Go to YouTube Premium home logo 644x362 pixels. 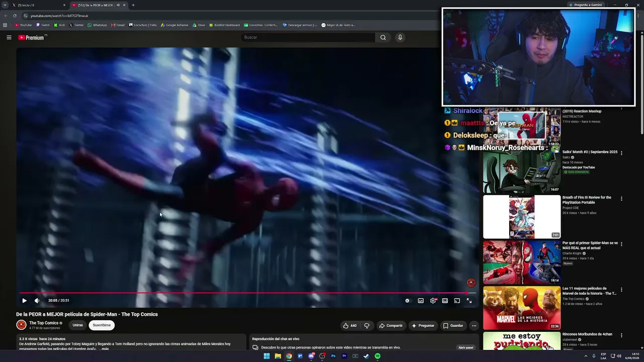click(32, 37)
